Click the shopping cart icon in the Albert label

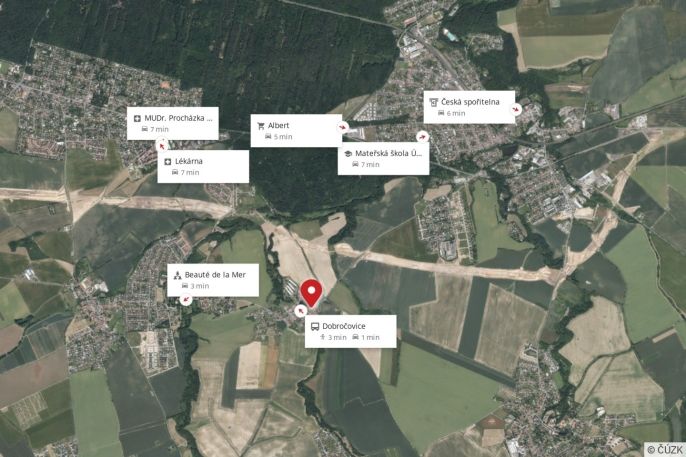click(261, 126)
